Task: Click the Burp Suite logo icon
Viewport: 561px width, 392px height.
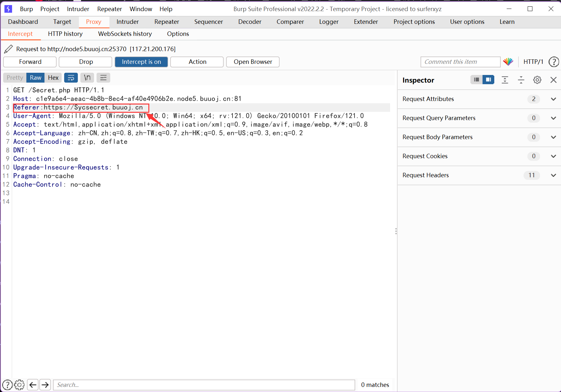Action: 8,9
